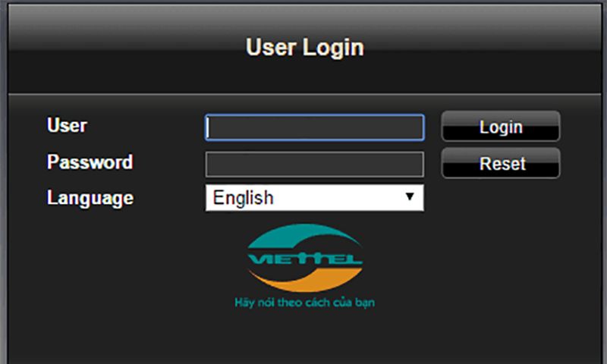The height and width of the screenshot is (364, 607).
Task: Click the Viettel logo image
Action: coord(305,262)
